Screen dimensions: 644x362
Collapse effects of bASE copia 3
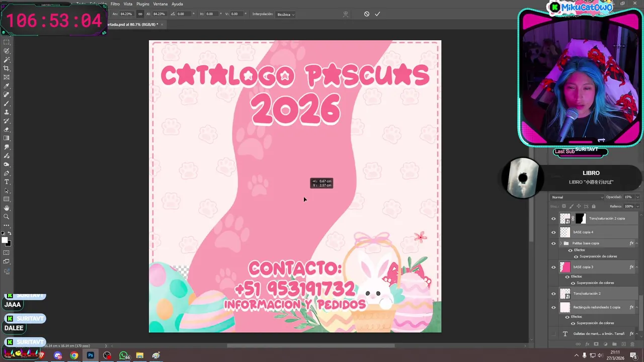pyautogui.click(x=637, y=267)
